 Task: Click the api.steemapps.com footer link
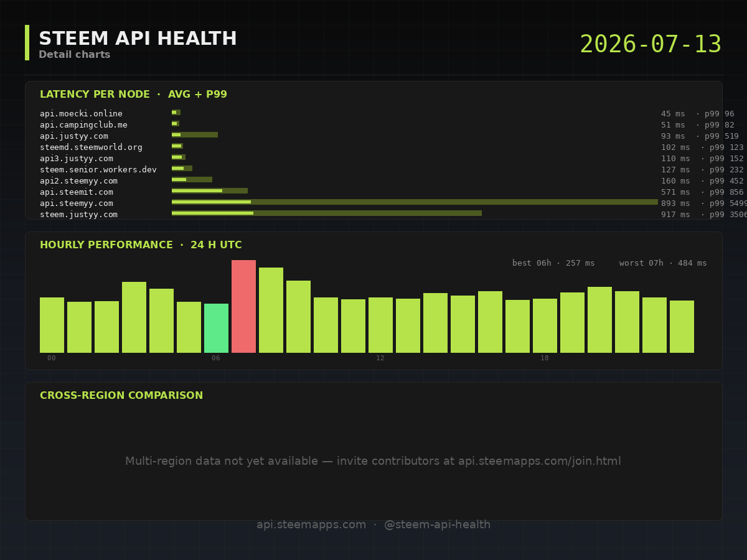point(311,525)
